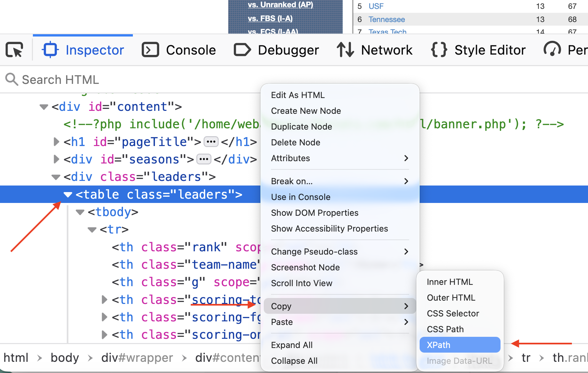
Task: Open the Tennessee team link
Action: [386, 19]
